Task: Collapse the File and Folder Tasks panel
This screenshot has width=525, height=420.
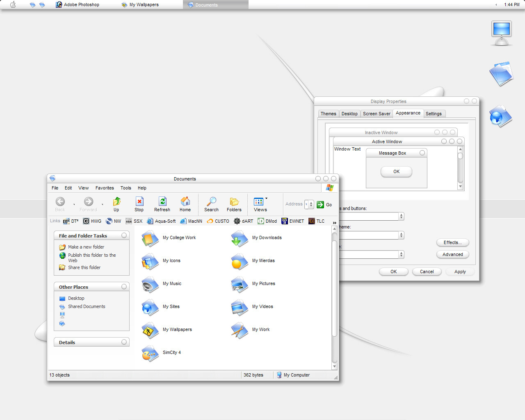Action: (124, 235)
